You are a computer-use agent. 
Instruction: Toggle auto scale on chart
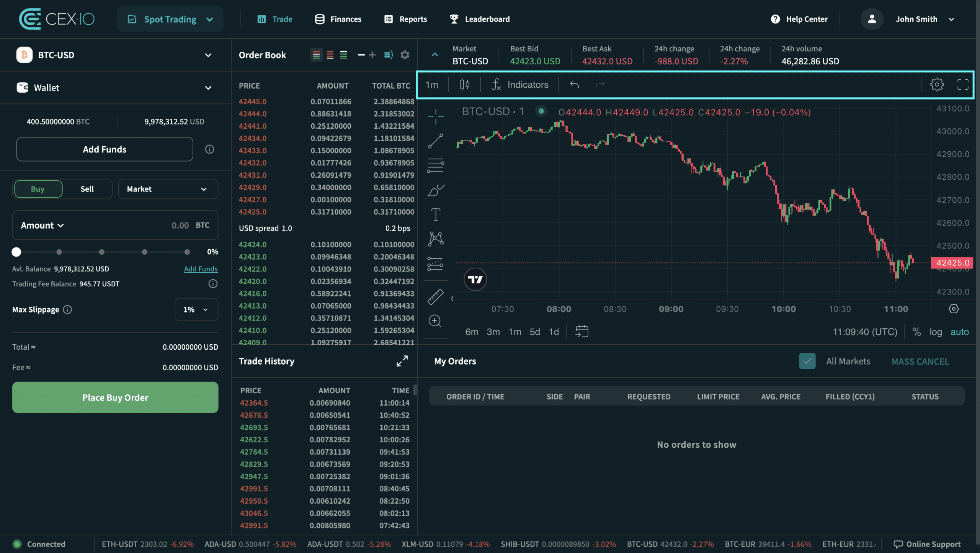[959, 332]
